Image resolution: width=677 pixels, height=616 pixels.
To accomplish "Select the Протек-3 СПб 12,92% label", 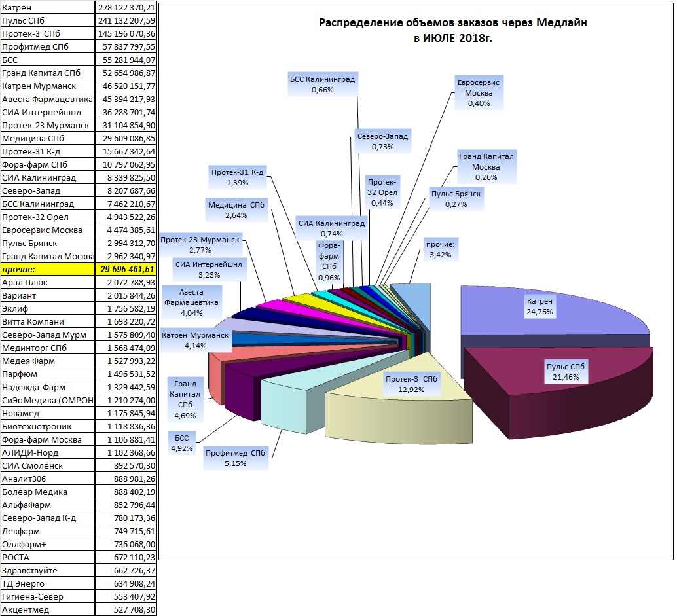I will 411,384.
